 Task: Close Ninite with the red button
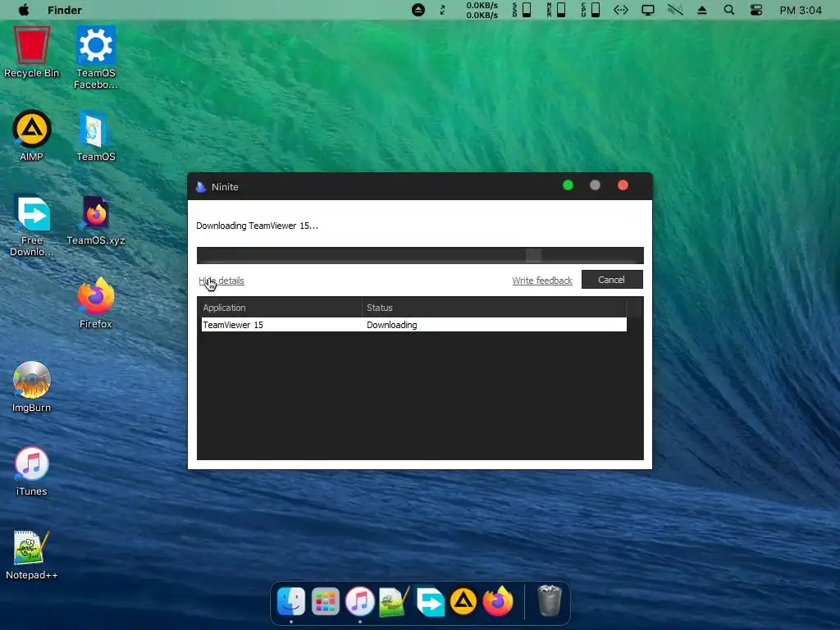(x=623, y=185)
